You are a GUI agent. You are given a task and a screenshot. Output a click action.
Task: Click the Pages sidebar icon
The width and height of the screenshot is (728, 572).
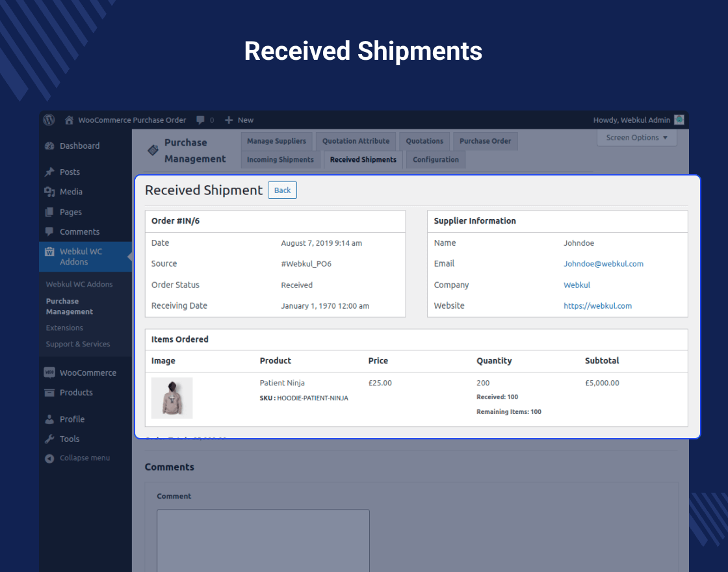tap(51, 212)
